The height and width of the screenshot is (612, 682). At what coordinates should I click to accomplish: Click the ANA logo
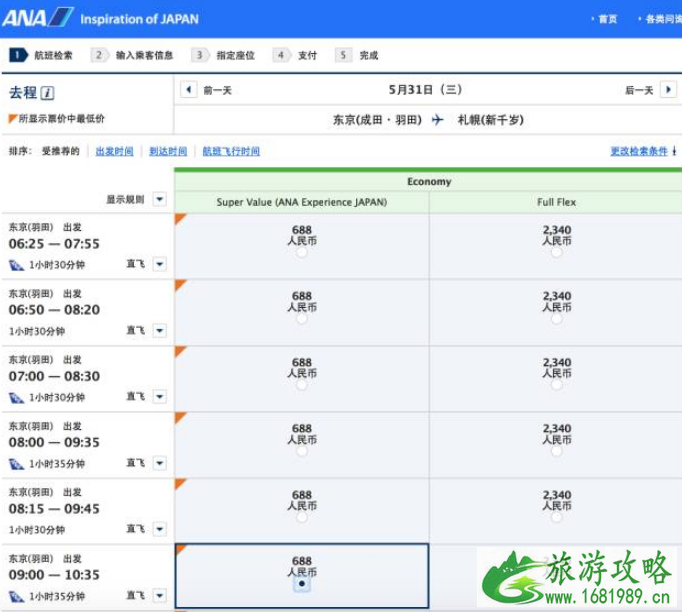tap(38, 18)
